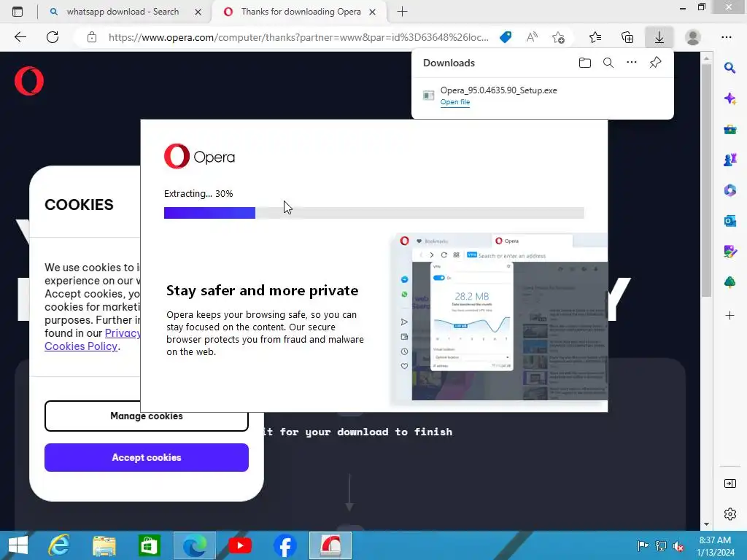This screenshot has height=560, width=747.
Task: Select Opera installer taskbar button
Action: click(x=330, y=545)
